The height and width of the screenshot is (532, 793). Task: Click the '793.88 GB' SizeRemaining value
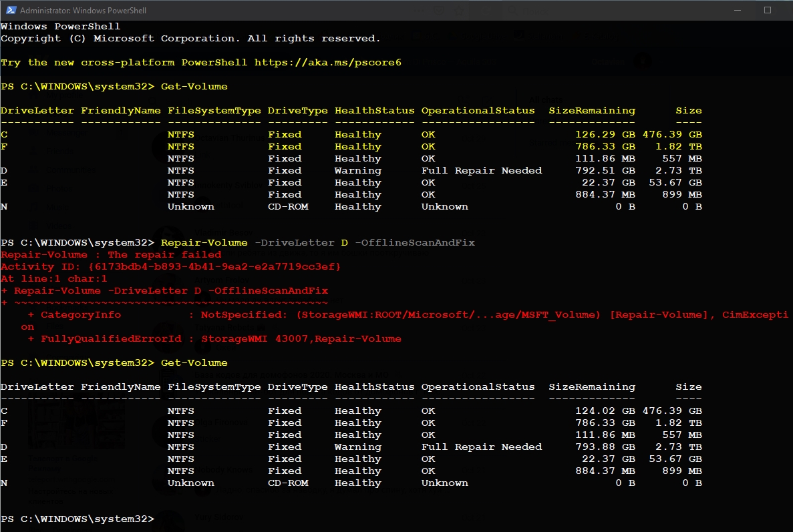605,447
